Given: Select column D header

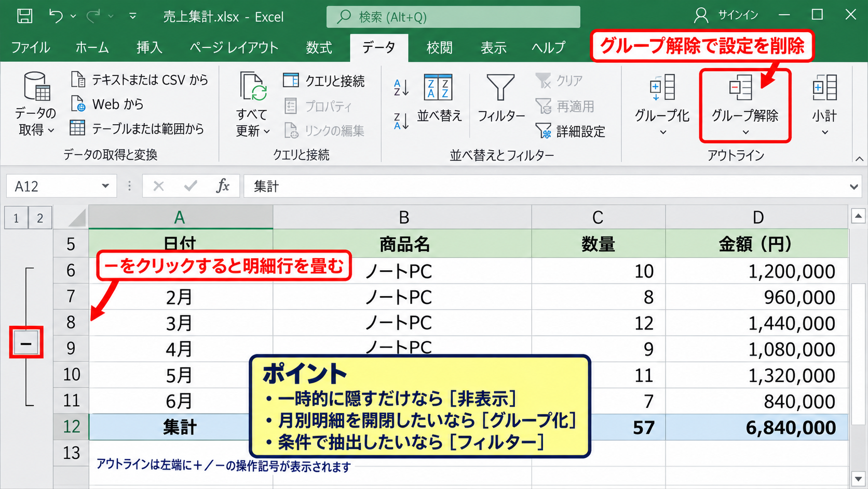Looking at the screenshot, I should coord(757,217).
